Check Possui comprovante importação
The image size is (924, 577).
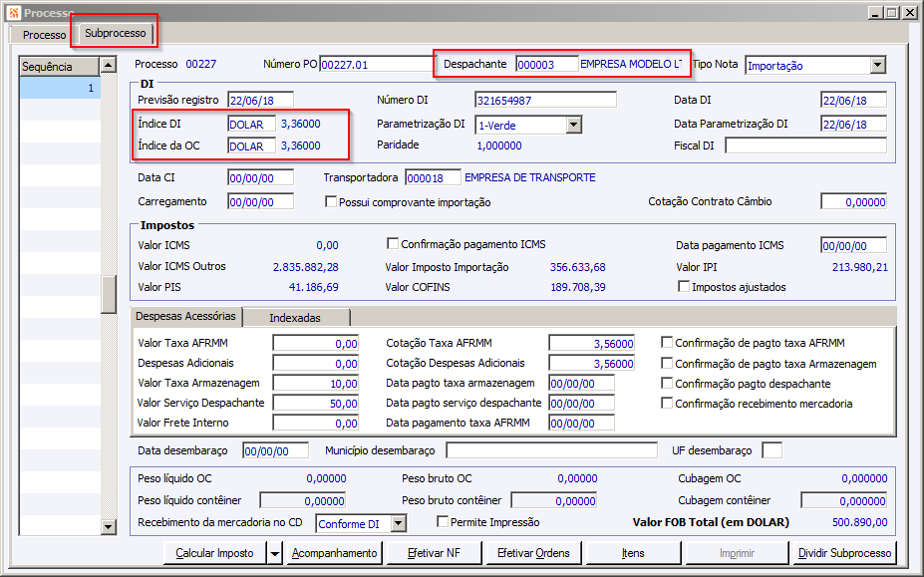pyautogui.click(x=331, y=202)
